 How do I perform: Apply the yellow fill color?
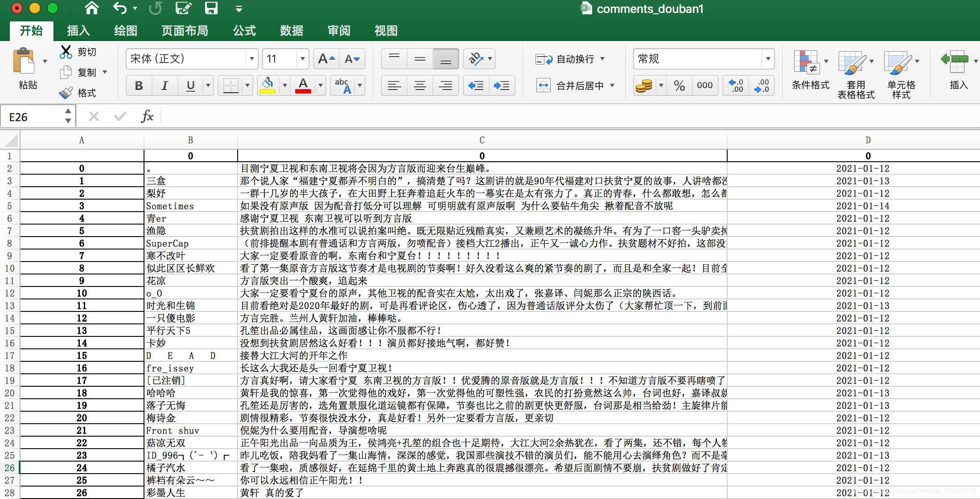[267, 86]
